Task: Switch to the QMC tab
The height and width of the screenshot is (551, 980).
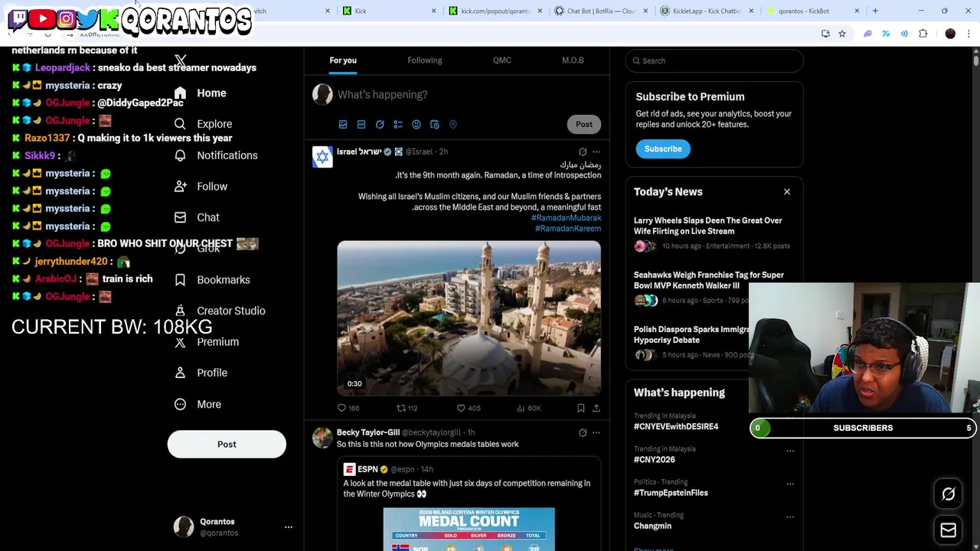Action: tap(502, 60)
